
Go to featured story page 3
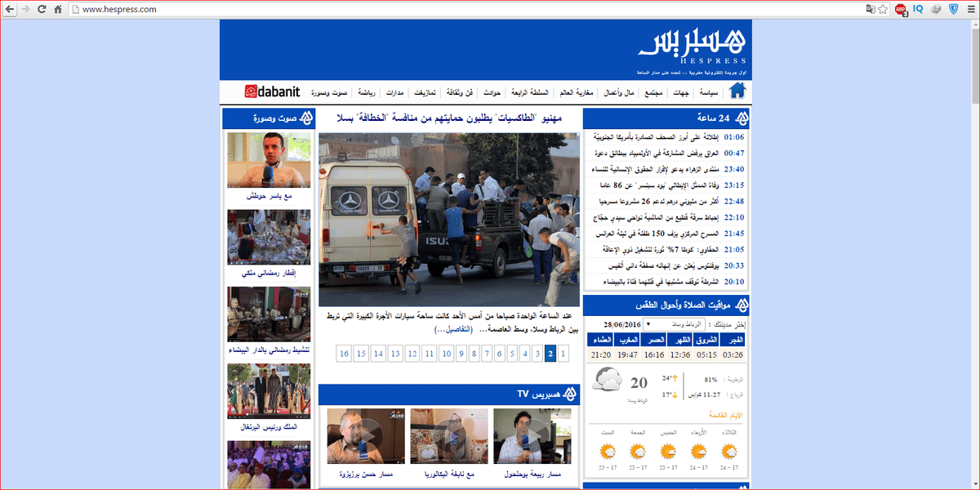[x=537, y=354]
